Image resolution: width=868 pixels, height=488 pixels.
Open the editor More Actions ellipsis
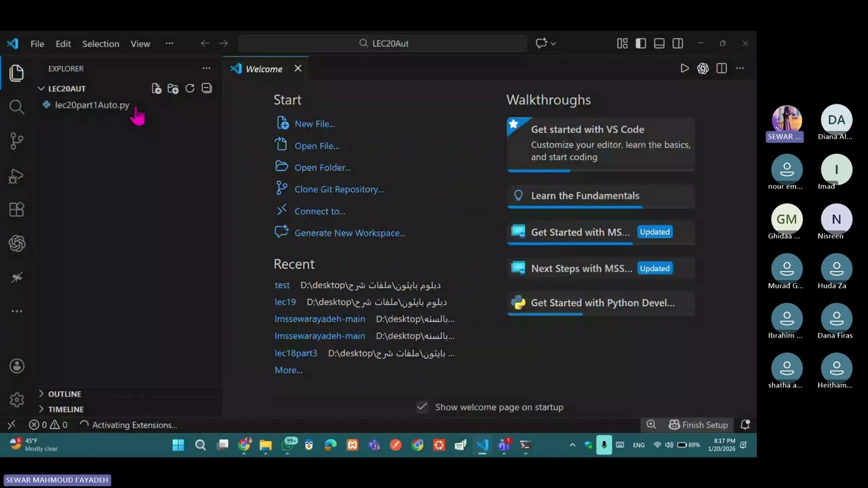coord(740,68)
